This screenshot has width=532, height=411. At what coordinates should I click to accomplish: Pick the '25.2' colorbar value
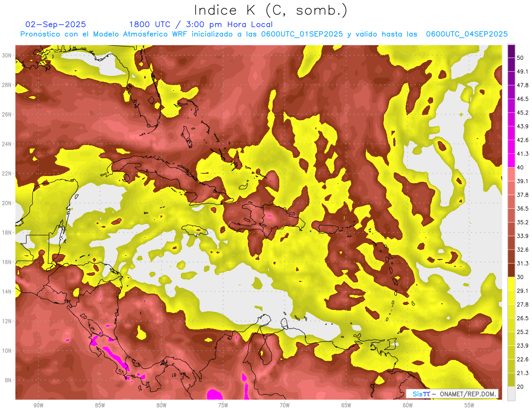[x=523, y=332]
